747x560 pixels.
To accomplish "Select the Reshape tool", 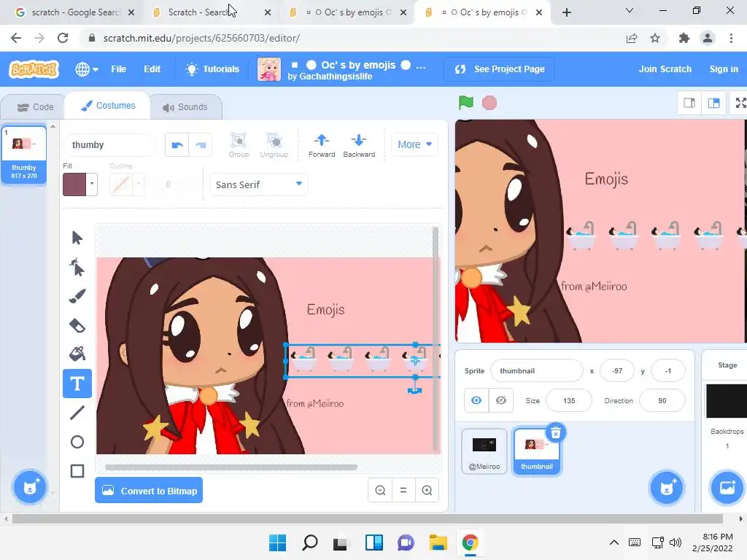I will pos(77,267).
